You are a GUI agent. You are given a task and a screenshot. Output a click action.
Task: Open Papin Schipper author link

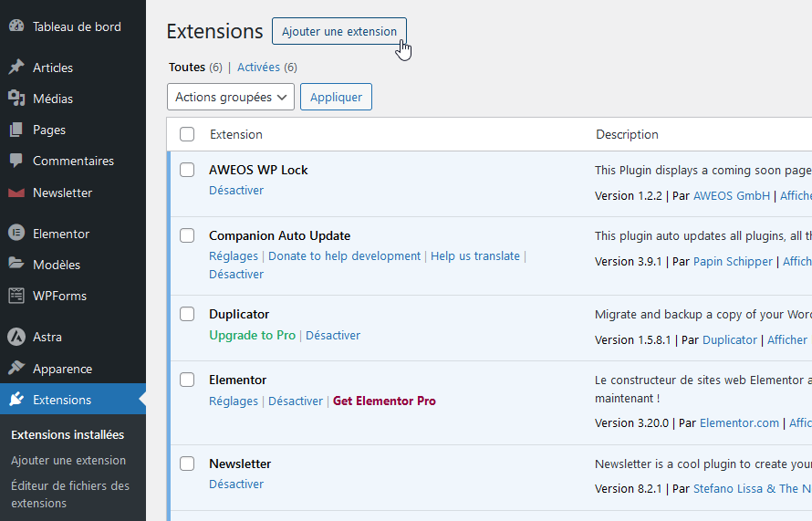pyautogui.click(x=733, y=261)
